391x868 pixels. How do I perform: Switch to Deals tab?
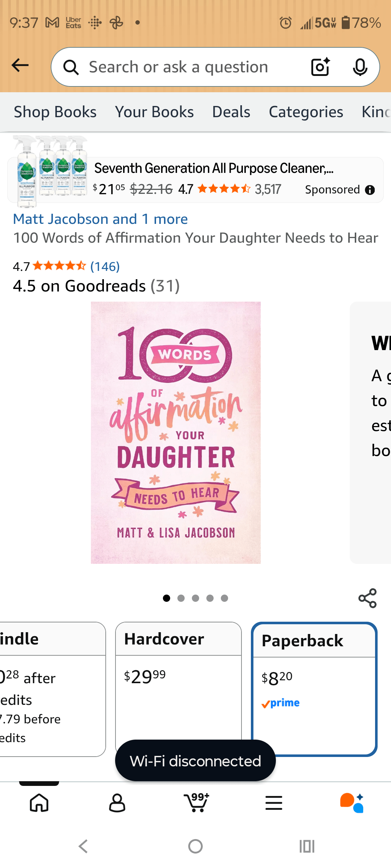point(231,112)
